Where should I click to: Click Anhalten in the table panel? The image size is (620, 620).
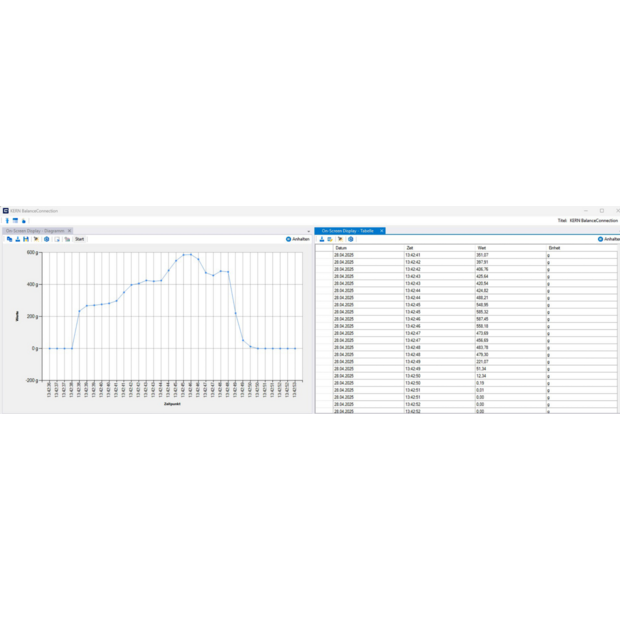pyautogui.click(x=609, y=239)
